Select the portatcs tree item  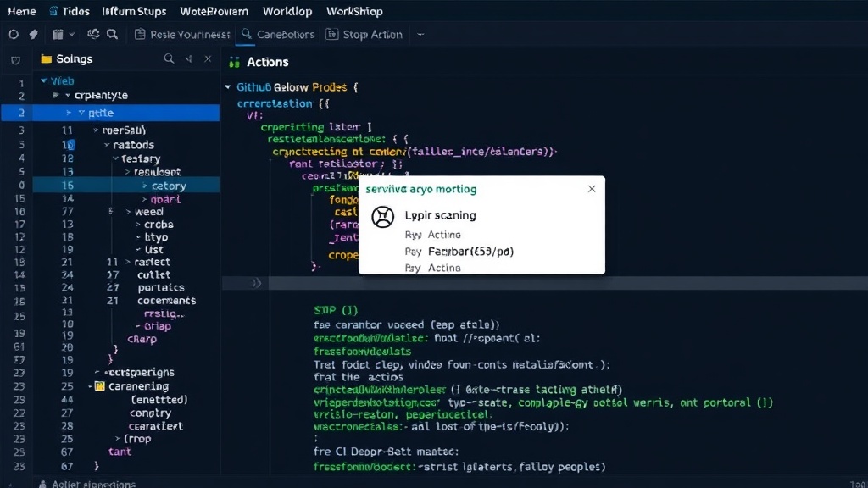coord(161,288)
